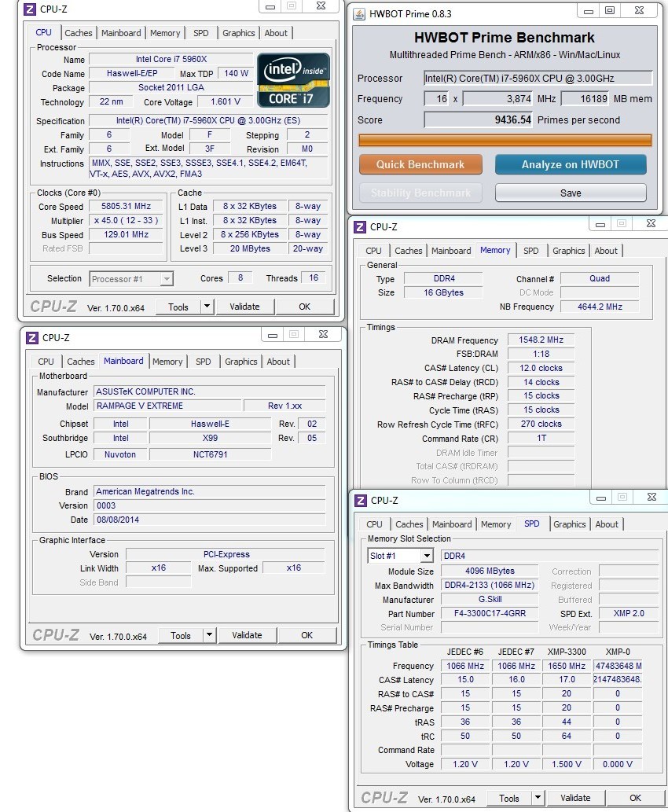Click the orange benchmark progress bar

pyautogui.click(x=505, y=141)
